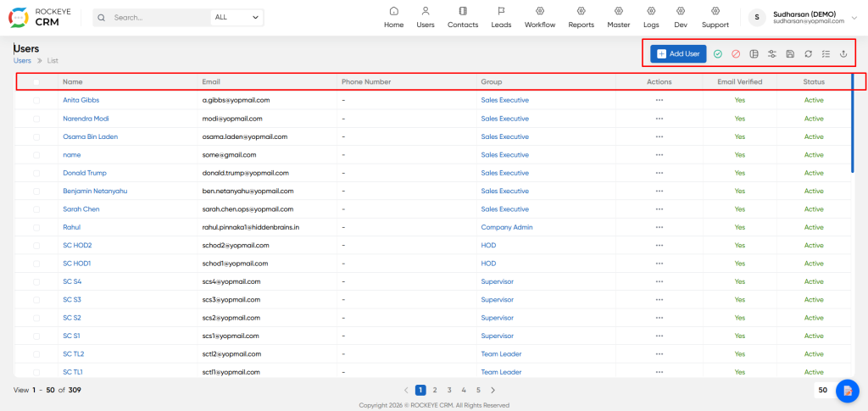The width and height of the screenshot is (868, 411).
Task: Click Users breadcrumb link
Action: [22, 61]
